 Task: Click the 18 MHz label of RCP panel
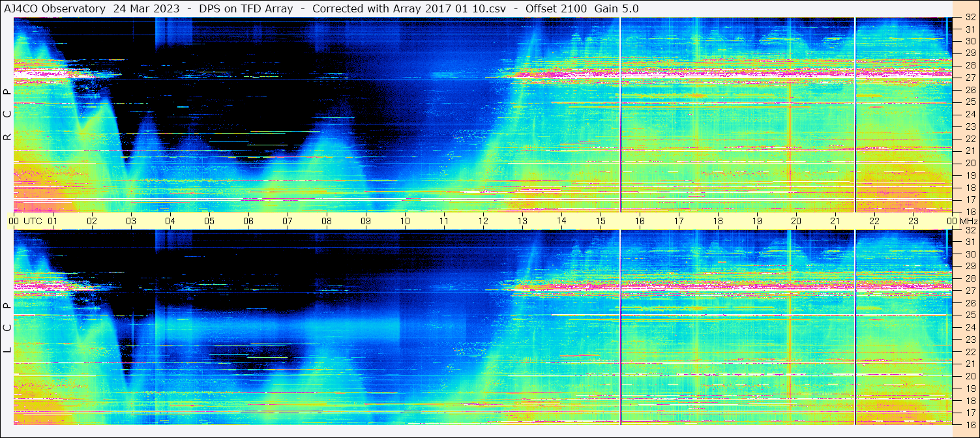(970, 188)
